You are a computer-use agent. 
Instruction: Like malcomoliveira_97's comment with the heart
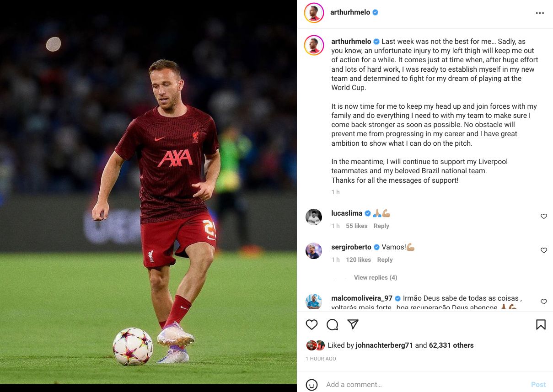[x=544, y=302]
